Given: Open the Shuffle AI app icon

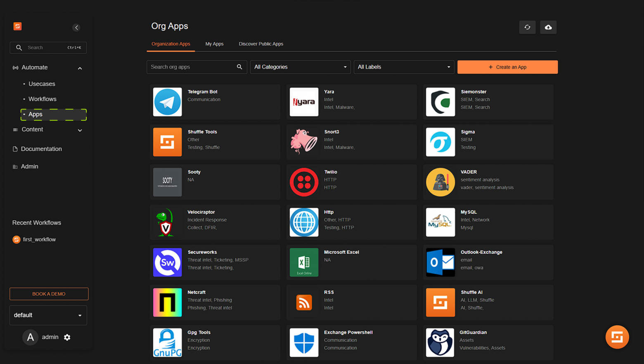Looking at the screenshot, I should pyautogui.click(x=440, y=302).
